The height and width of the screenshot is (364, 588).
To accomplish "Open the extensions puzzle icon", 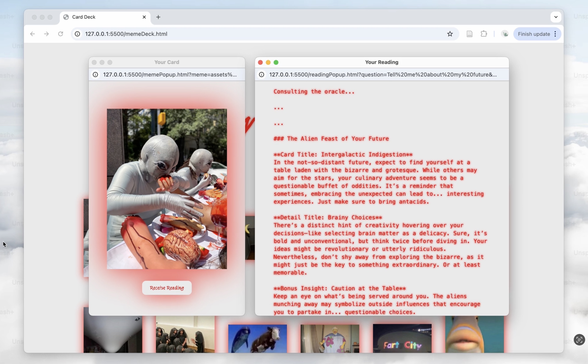I will coord(484,34).
